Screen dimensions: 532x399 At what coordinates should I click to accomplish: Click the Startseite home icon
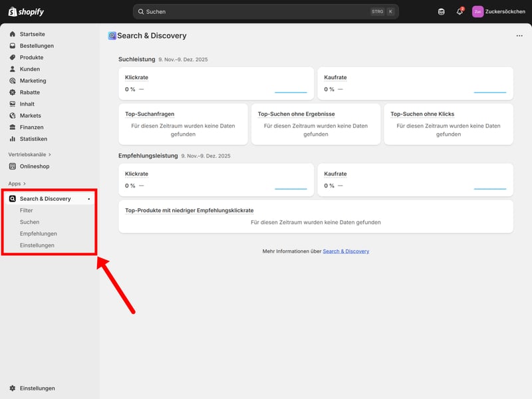(13, 34)
